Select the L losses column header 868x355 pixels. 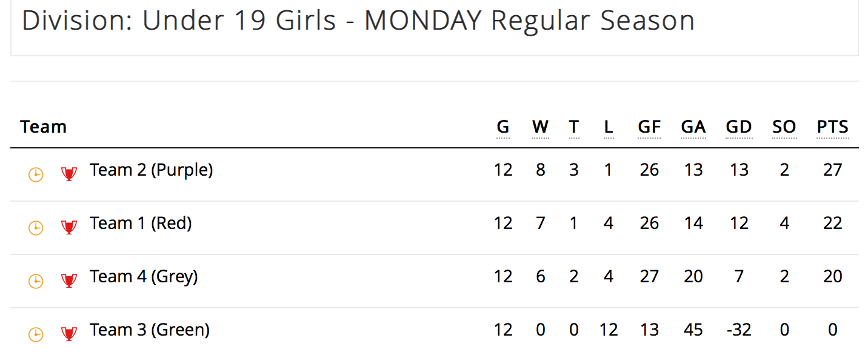[x=609, y=127]
